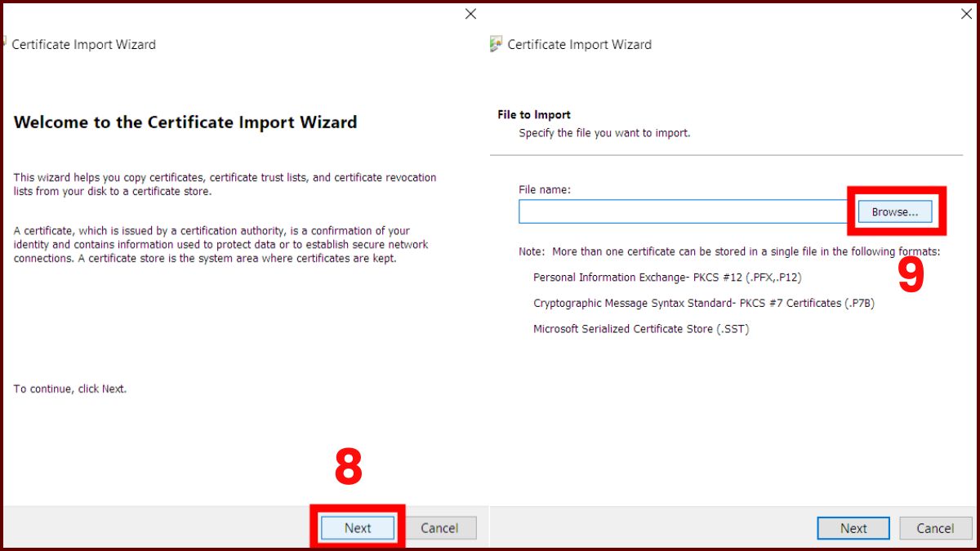Focus the File name input field
This screenshot has width=980, height=551.
click(684, 211)
